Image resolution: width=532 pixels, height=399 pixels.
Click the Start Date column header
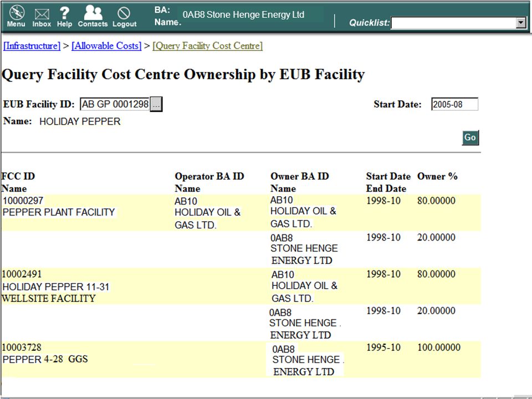[x=388, y=176]
